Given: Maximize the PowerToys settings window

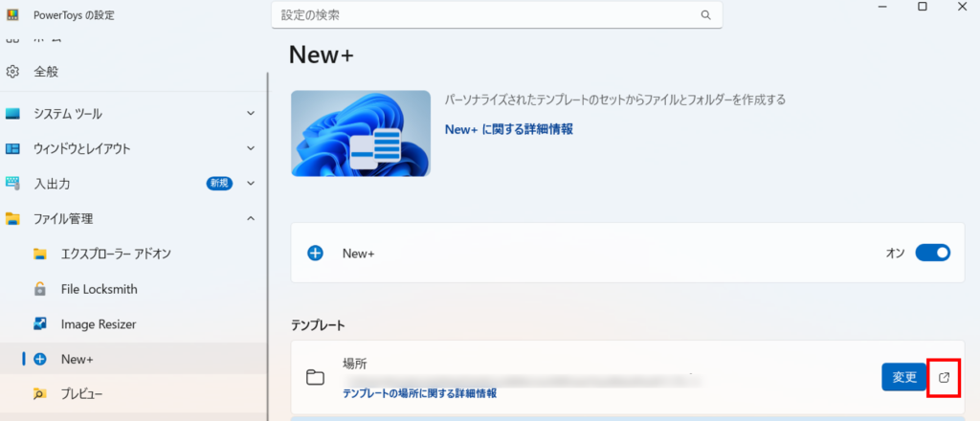Looking at the screenshot, I should coord(922,7).
